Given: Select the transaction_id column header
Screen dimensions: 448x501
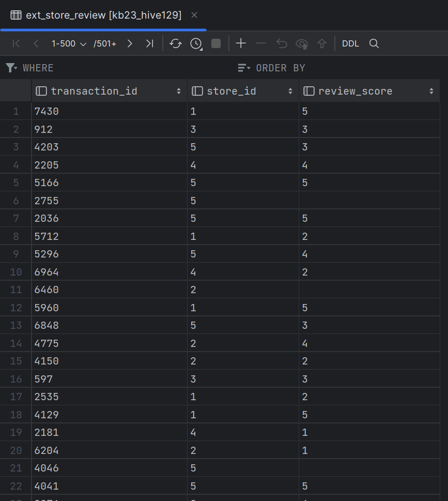Looking at the screenshot, I should 109,91.
